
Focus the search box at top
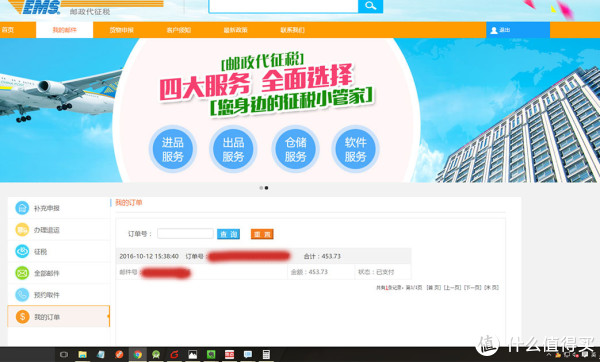(283, 6)
